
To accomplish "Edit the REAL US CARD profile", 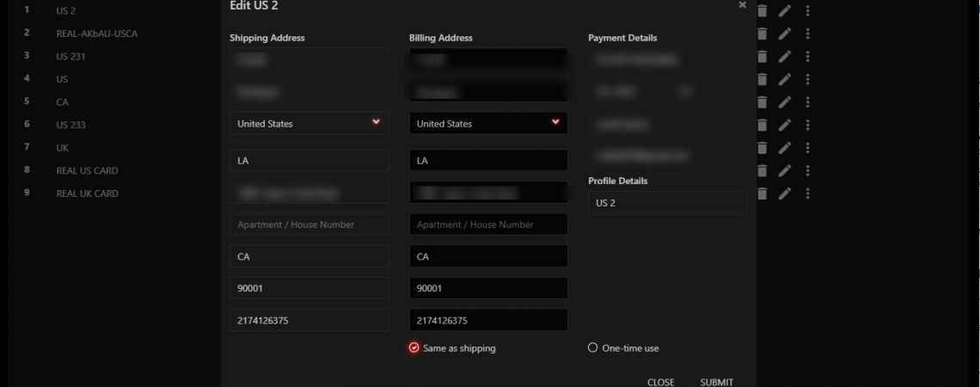I will 784,170.
